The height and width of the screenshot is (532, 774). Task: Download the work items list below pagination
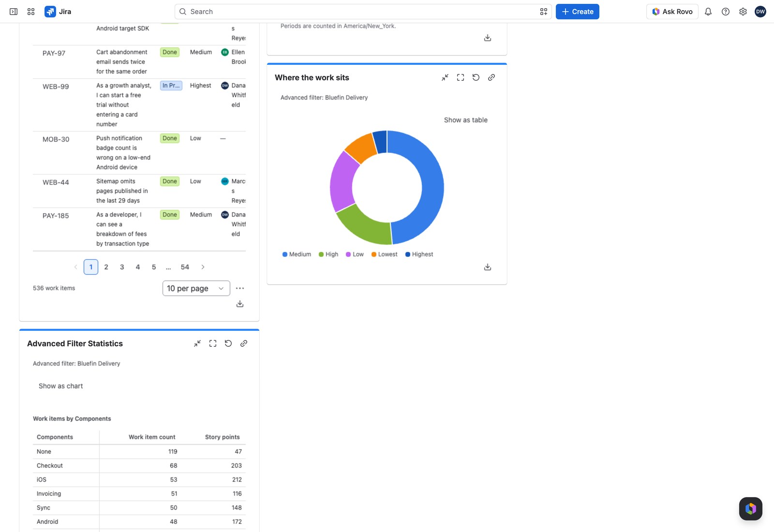click(240, 304)
